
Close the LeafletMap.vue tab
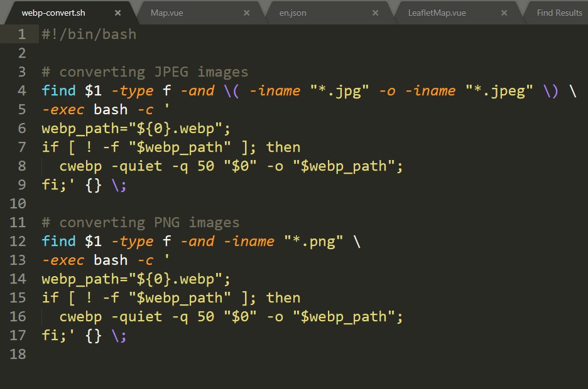click(504, 13)
